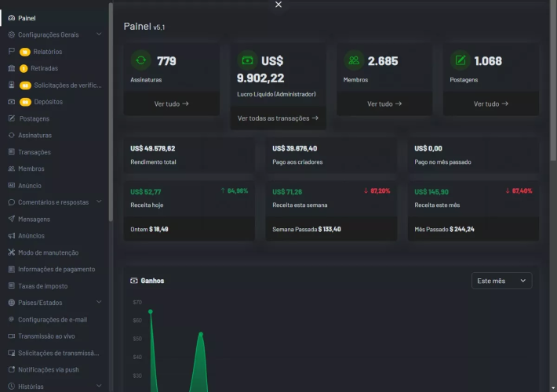Click Ver tudo under Assinaturas
This screenshot has width=557, height=392.
(x=172, y=103)
